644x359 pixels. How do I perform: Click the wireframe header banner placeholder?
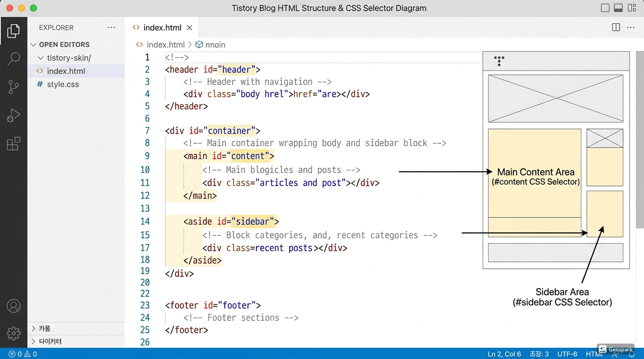pos(556,98)
